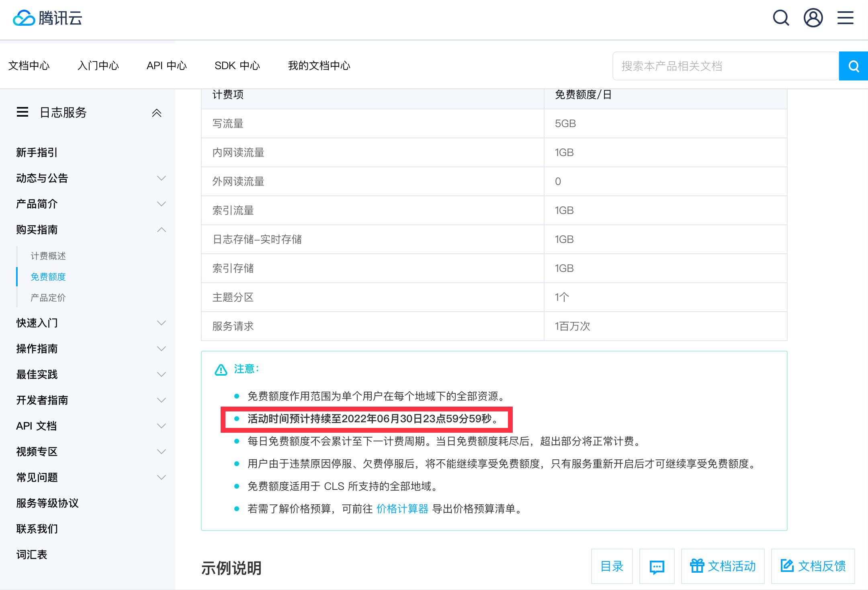This screenshot has height=590, width=868.
Task: Expand the 常见问题 section
Action: coord(162,477)
